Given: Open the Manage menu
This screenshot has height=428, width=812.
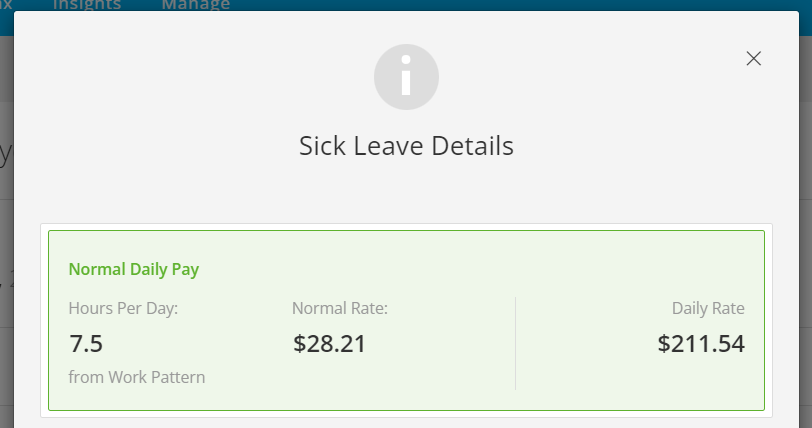Looking at the screenshot, I should (196, 5).
